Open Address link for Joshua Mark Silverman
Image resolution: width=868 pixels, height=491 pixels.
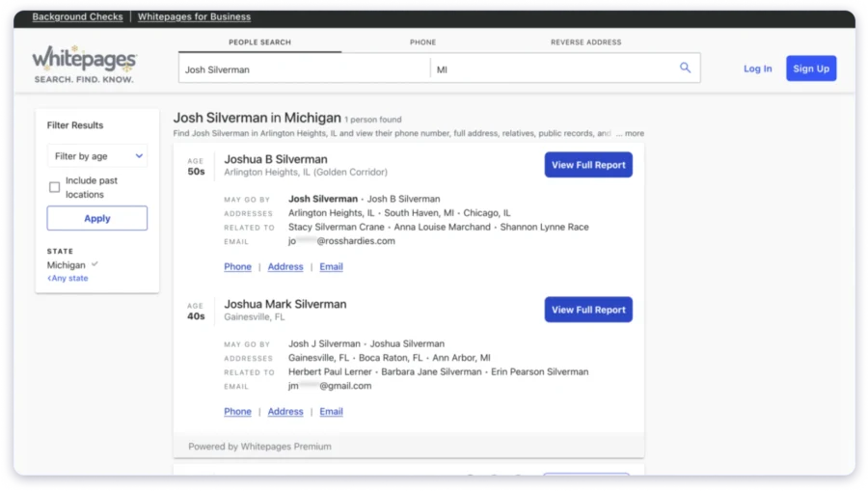pos(285,411)
